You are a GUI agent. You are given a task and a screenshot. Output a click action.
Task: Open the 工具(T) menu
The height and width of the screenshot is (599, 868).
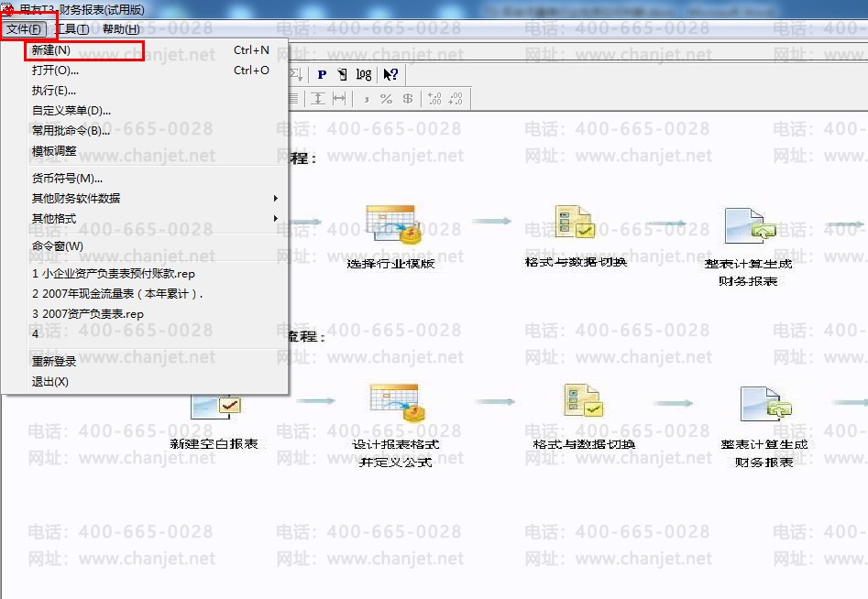coord(73,29)
